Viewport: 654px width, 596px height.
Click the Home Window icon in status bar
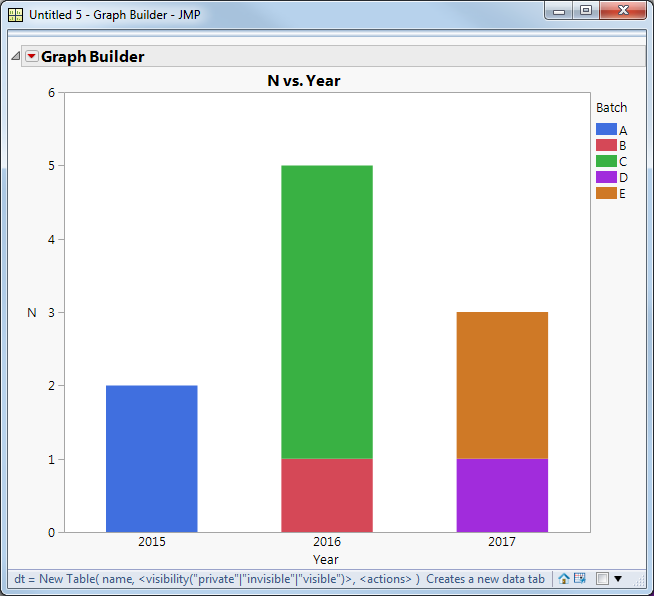564,579
